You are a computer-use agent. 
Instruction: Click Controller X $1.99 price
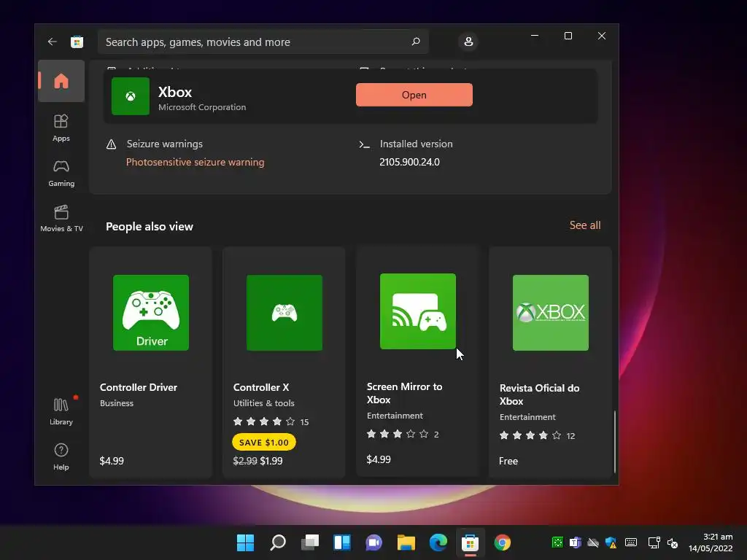[x=271, y=461]
